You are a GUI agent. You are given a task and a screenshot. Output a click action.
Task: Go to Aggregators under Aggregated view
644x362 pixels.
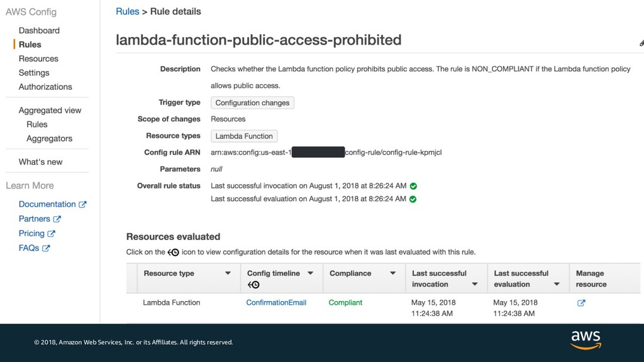point(49,138)
